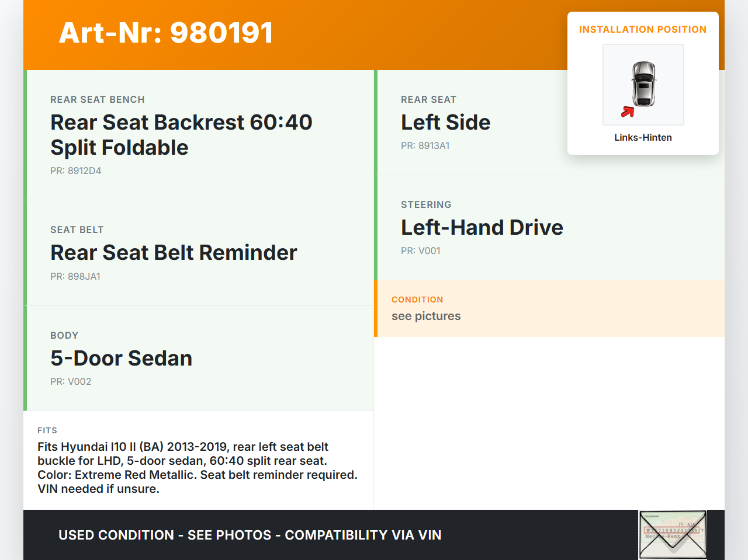Viewport: 748px width, 560px height.
Task: Select Rear Seat Backrest 60:40 Split Foldable
Action: (181, 135)
